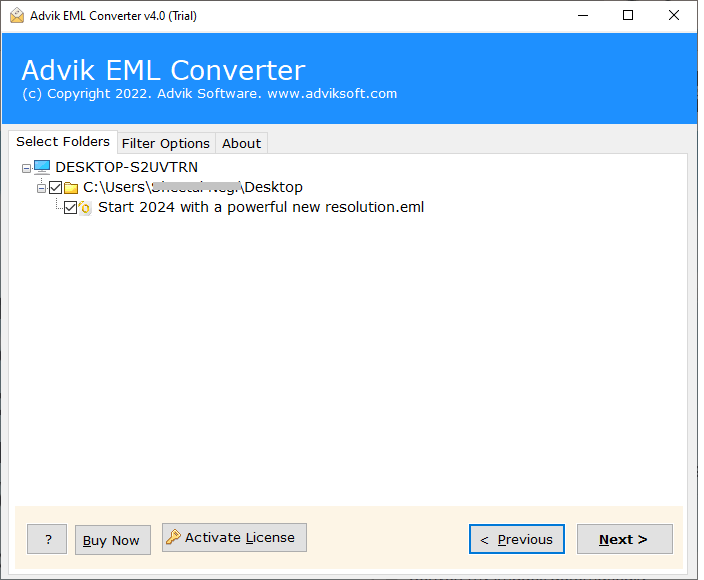Screen dimensions: 704x580
Task: Switch to the Filter Options tab
Action: pyautogui.click(x=166, y=143)
